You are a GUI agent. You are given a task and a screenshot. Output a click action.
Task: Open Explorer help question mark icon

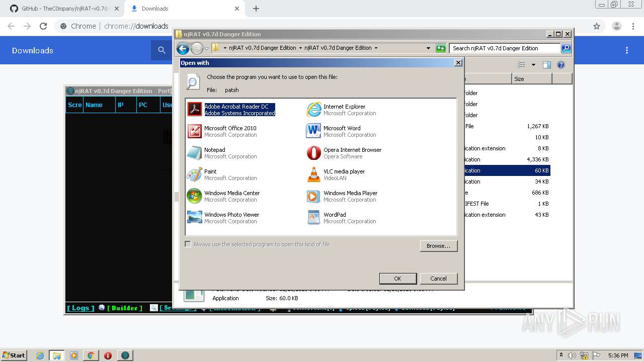[561, 65]
